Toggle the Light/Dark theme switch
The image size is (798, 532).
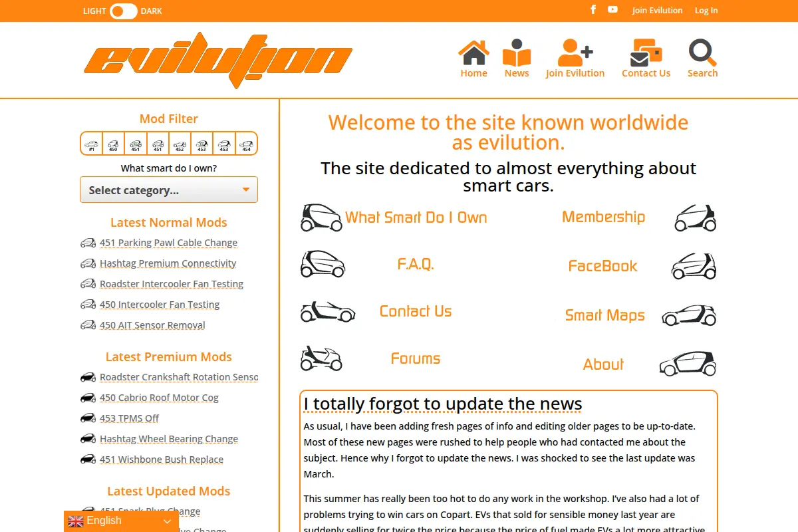point(123,11)
